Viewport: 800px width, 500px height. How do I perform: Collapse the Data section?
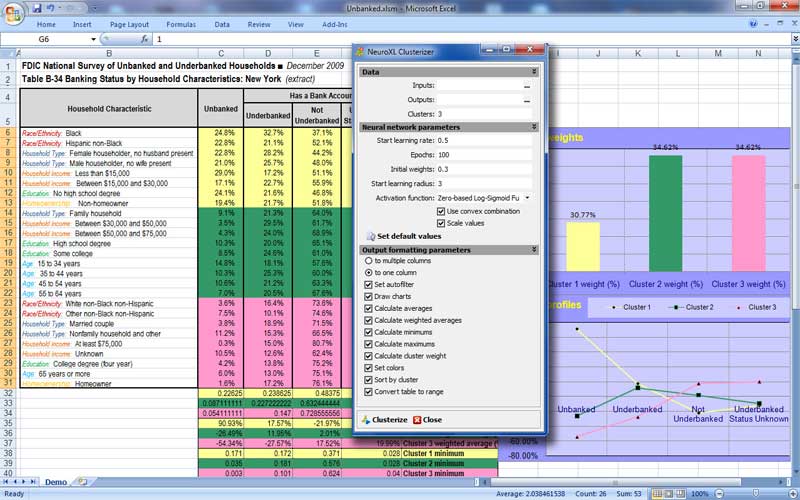tap(534, 72)
